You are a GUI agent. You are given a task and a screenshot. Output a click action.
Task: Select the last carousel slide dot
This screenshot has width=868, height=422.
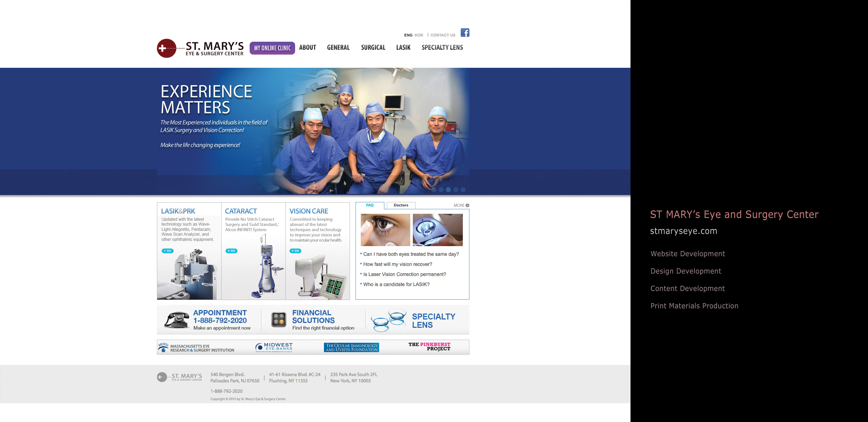(x=463, y=190)
